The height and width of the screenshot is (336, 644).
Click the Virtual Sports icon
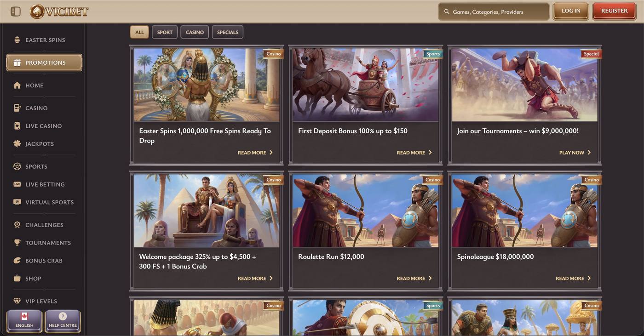point(17,202)
